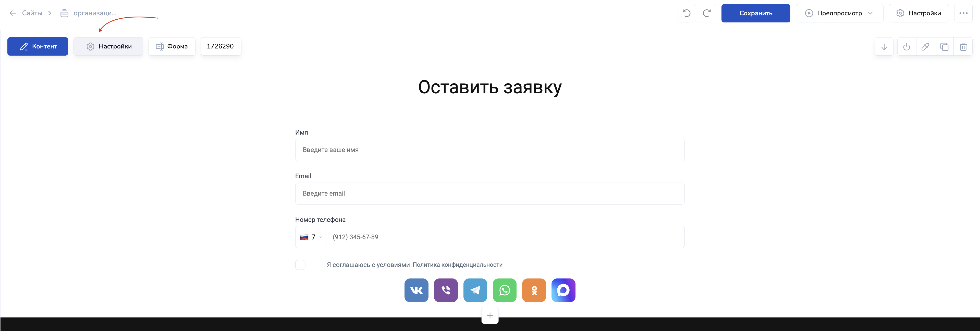Image resolution: width=980 pixels, height=331 pixels.
Task: Click the Введите email input field
Action: [x=490, y=194]
